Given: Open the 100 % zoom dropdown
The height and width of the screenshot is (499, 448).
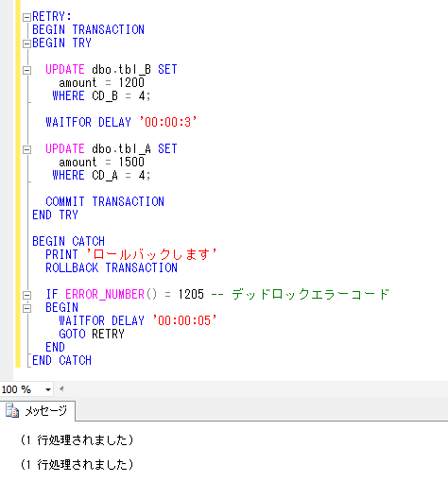Looking at the screenshot, I should click(x=48, y=389).
